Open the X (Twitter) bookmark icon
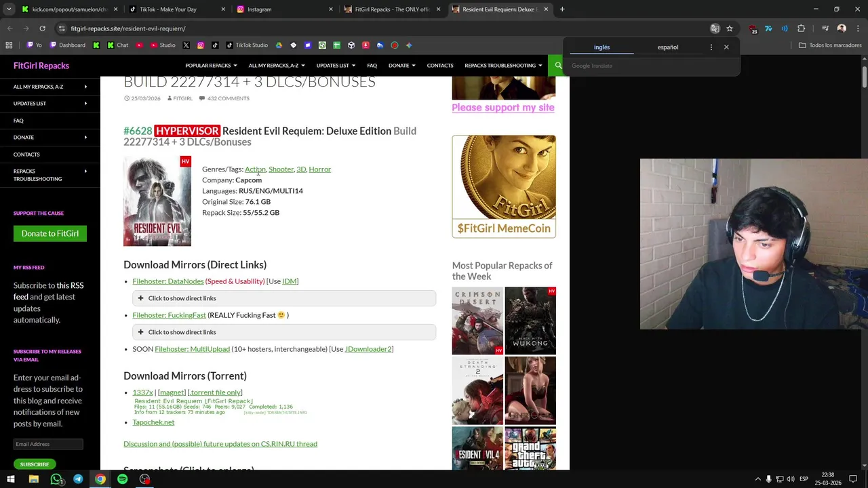The height and width of the screenshot is (488, 868). click(186, 45)
